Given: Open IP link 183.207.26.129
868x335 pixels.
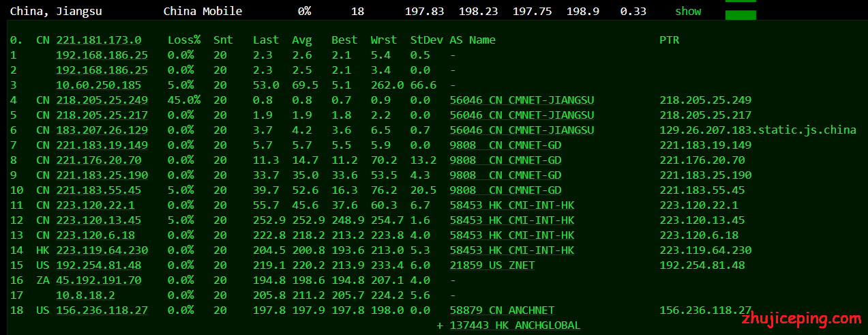Looking at the screenshot, I should tap(102, 130).
